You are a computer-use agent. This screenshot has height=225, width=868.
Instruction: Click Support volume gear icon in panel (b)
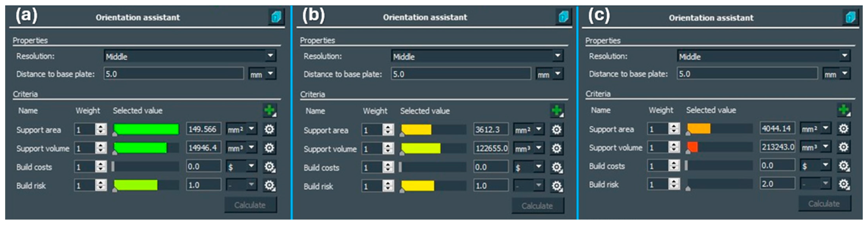(x=557, y=148)
